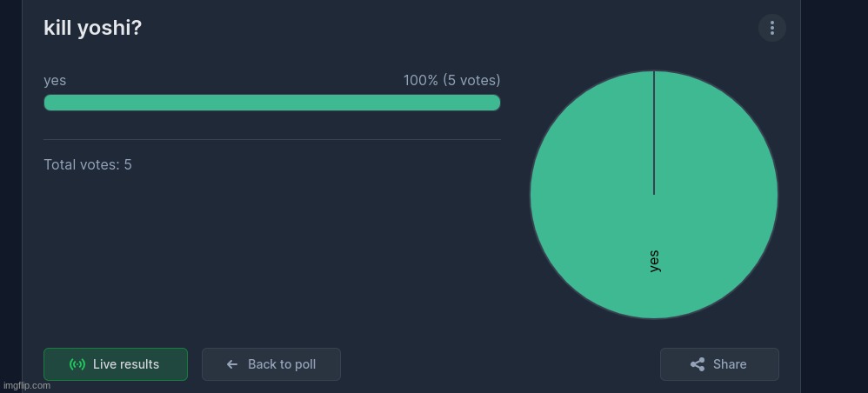Click the poll title kill yoshi?
The height and width of the screenshot is (393, 868).
click(x=92, y=28)
